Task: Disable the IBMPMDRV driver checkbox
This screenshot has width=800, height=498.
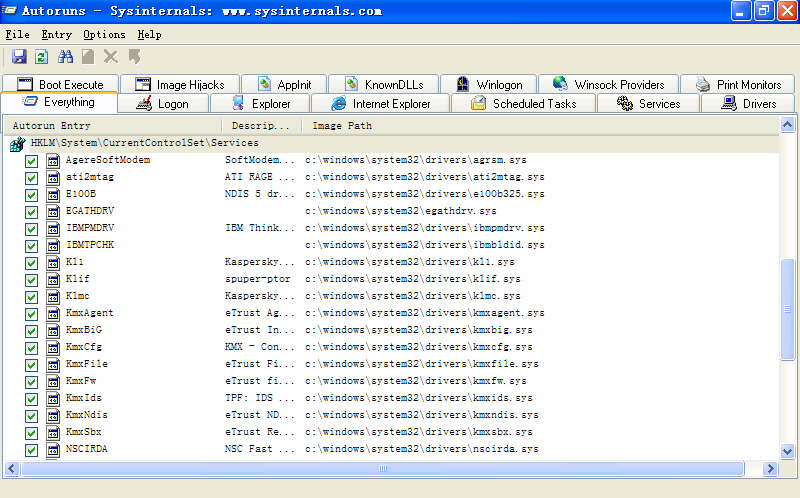Action: [x=31, y=229]
